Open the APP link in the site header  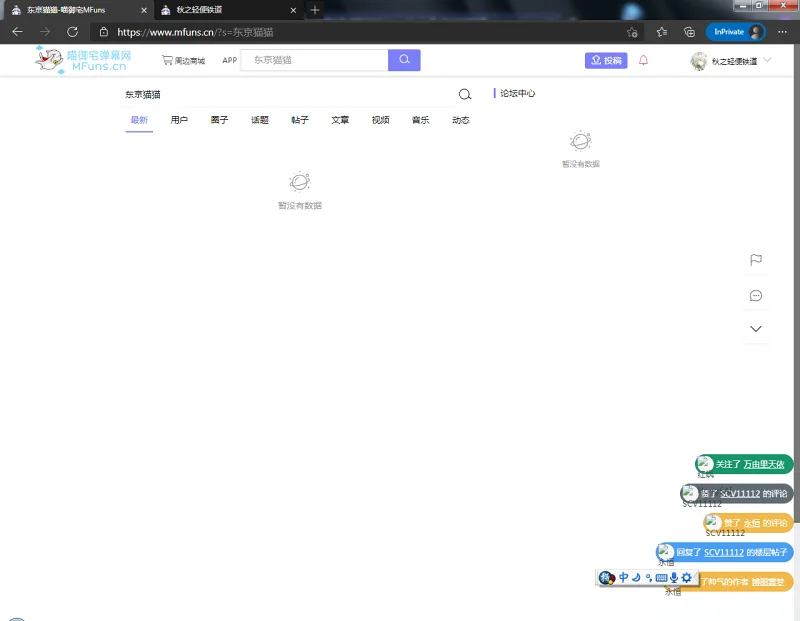(x=230, y=60)
